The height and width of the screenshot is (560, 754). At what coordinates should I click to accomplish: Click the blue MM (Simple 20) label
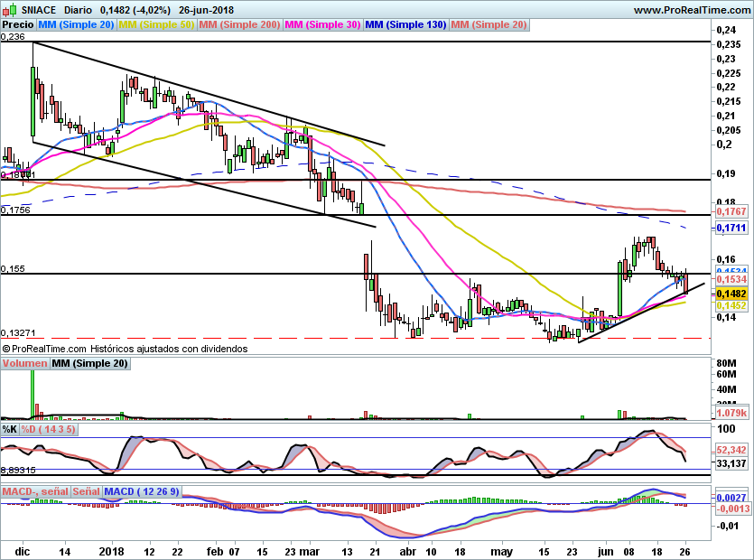(x=76, y=24)
